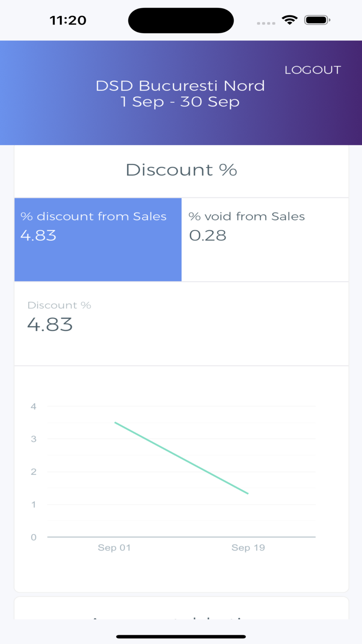362x644 pixels.
Task: Tap the partially visible card at bottom
Action: pos(181,609)
